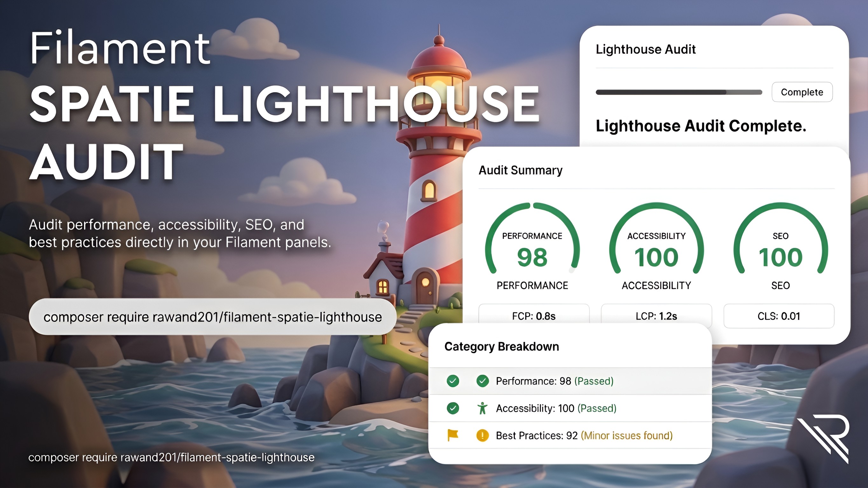Click the "SPATIE LIGHTHOUSE" headline
Viewport: 868px width, 488px height.
[x=285, y=104]
